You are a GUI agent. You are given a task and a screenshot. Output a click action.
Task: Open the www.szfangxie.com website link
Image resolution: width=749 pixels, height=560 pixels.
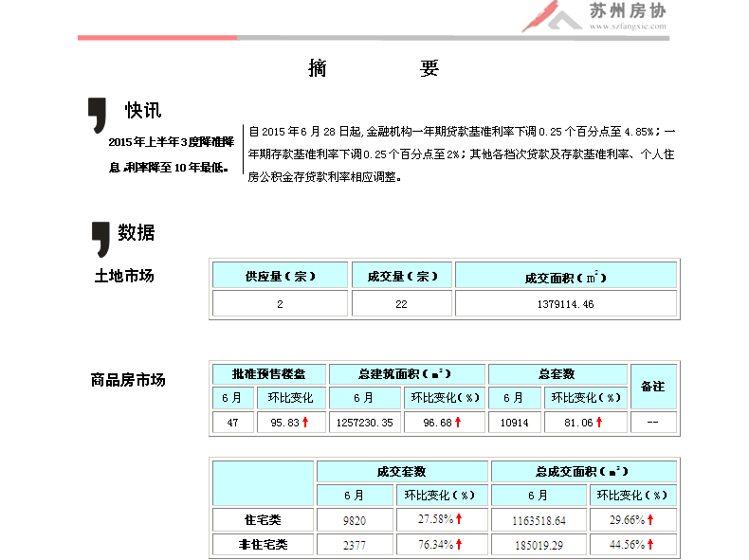tap(628, 27)
